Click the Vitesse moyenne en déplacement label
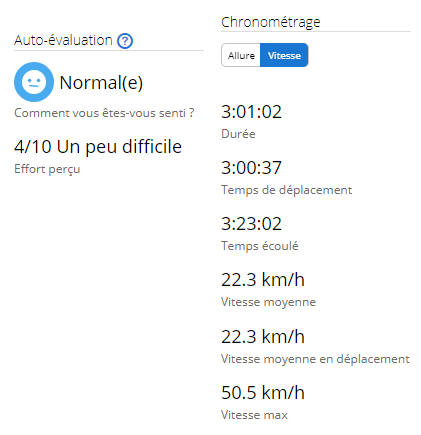 (315, 359)
